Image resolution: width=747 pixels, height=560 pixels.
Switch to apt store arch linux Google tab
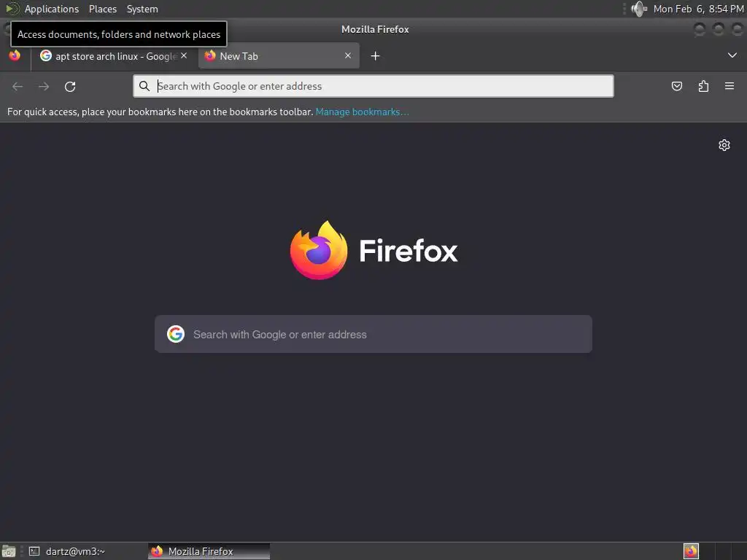click(113, 56)
